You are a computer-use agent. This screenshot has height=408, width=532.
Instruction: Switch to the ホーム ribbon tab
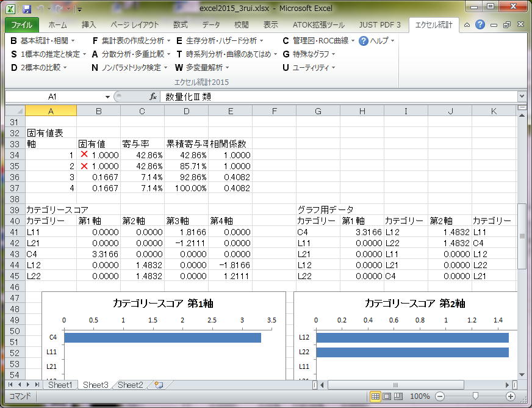tap(57, 25)
